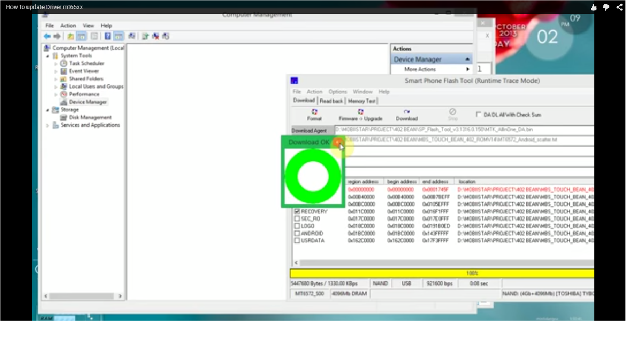Click the Up One Level folder icon
644x353 pixels.
pyautogui.click(x=70, y=36)
